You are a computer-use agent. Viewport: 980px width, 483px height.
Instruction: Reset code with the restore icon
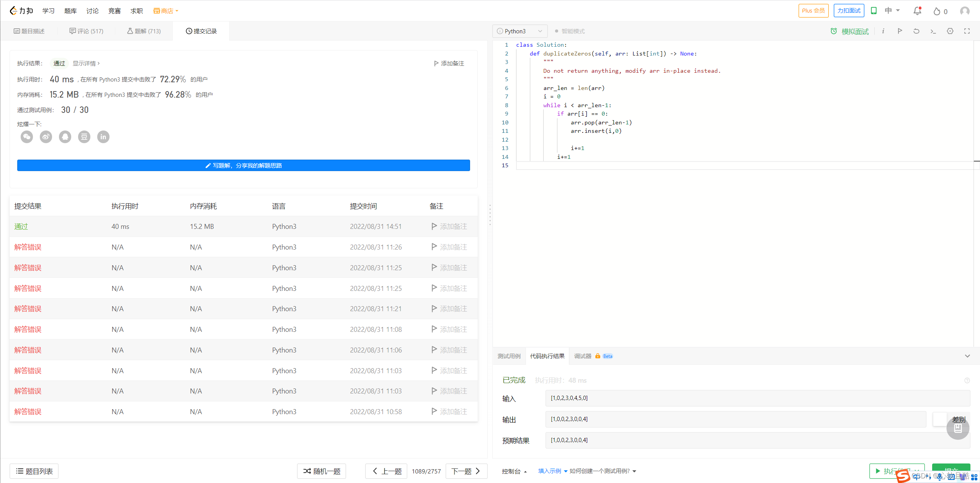(916, 31)
